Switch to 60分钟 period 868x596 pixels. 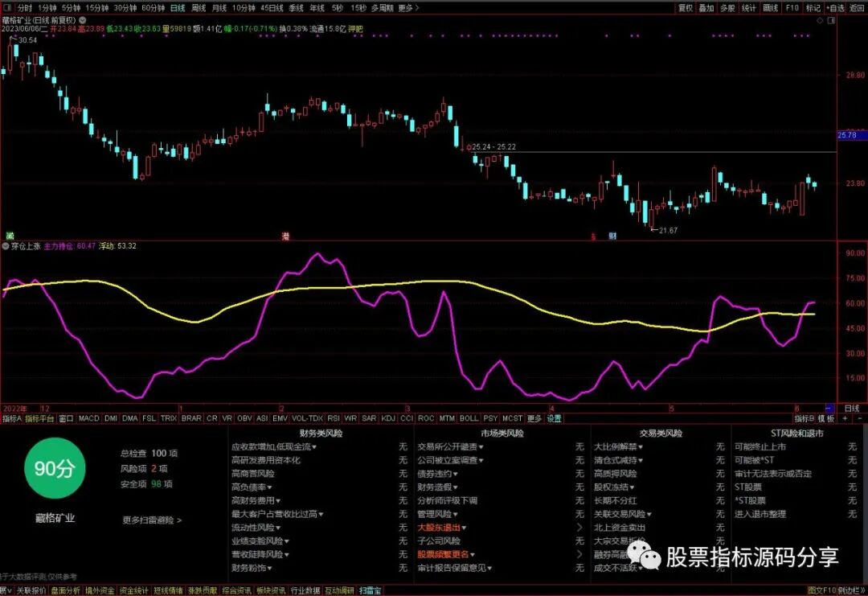click(x=154, y=8)
